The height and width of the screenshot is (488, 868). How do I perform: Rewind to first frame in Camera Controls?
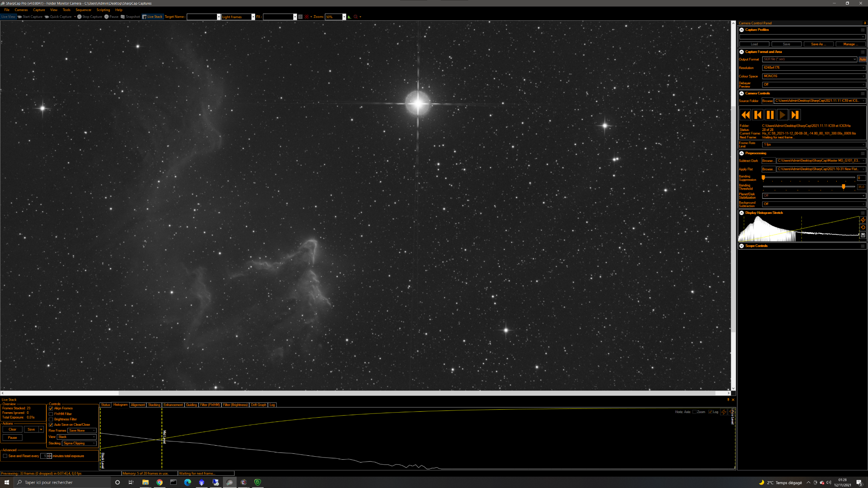746,115
